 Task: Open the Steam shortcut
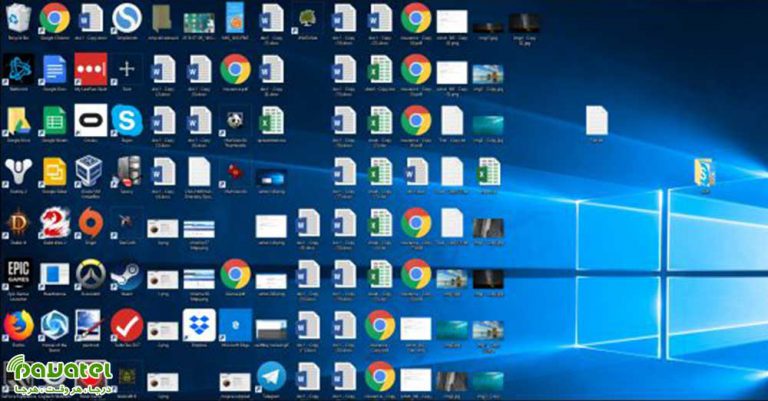127,275
